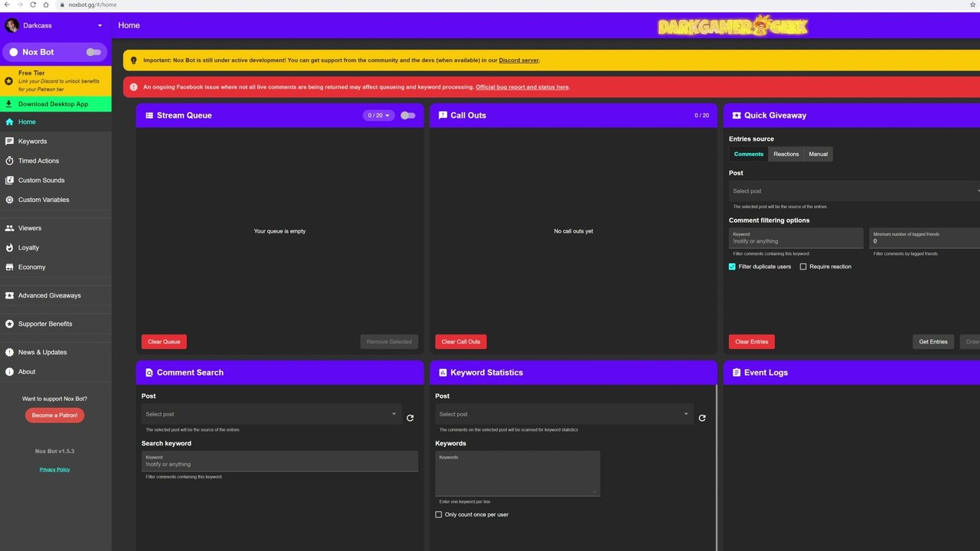The image size is (980, 551).
Task: Click the Become a Patron! button
Action: 54,416
